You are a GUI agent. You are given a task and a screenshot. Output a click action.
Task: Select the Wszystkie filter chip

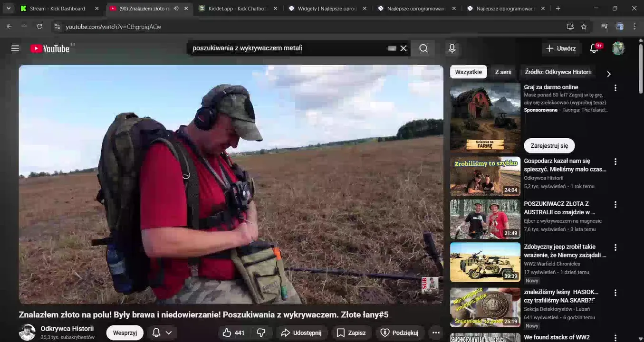coord(469,72)
